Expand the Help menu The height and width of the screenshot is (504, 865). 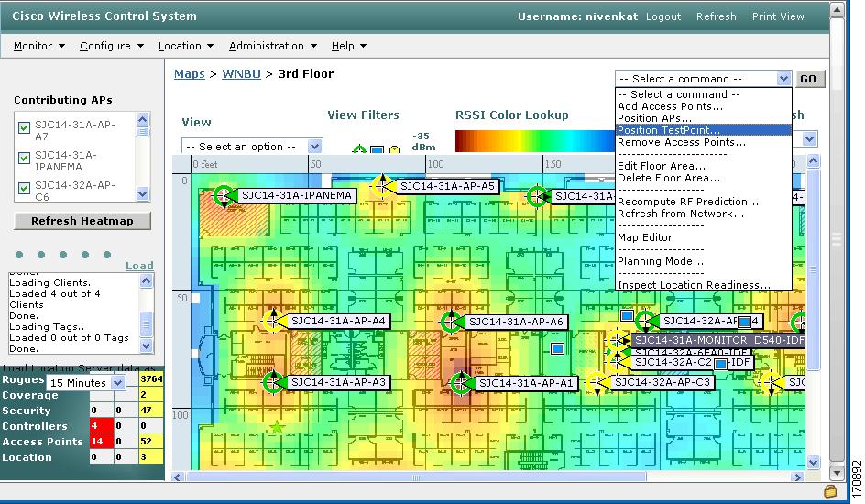(348, 46)
